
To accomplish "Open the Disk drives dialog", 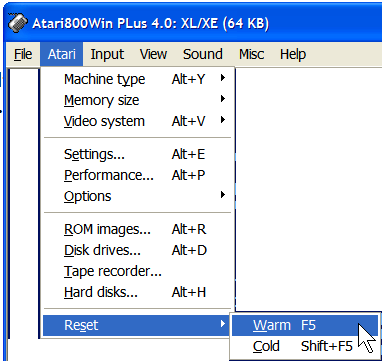I will click(x=138, y=250).
